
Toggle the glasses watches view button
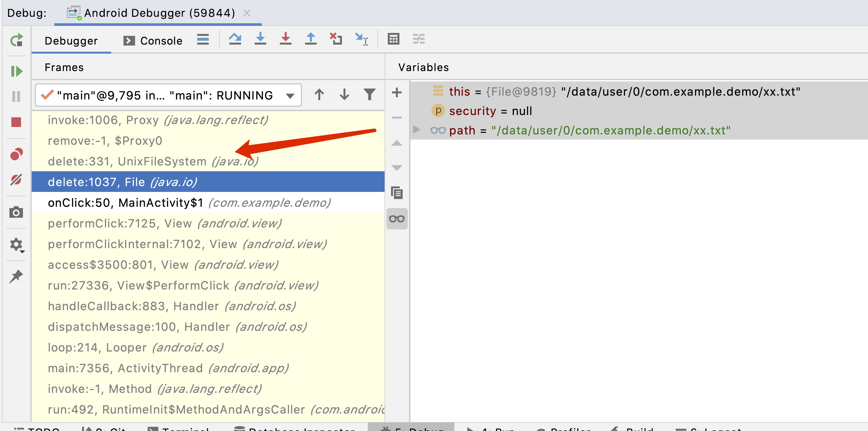(397, 219)
